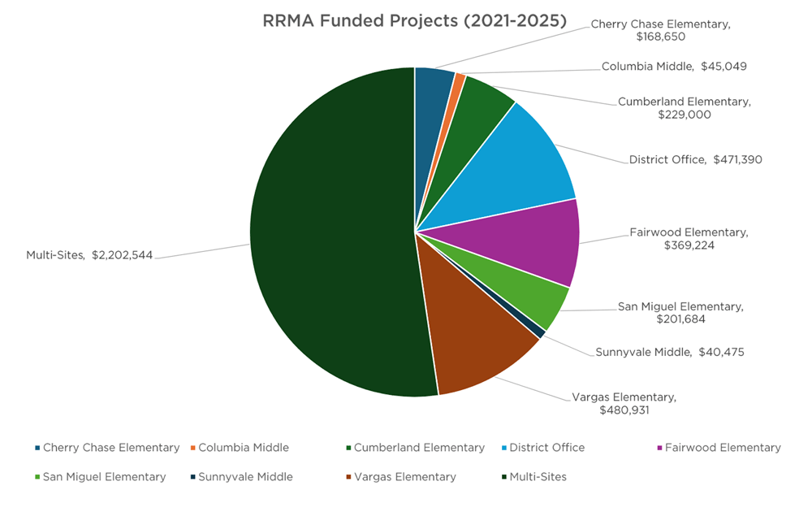
Task: Select the legend text 'San Miguel Elementary'
Action: [x=105, y=477]
